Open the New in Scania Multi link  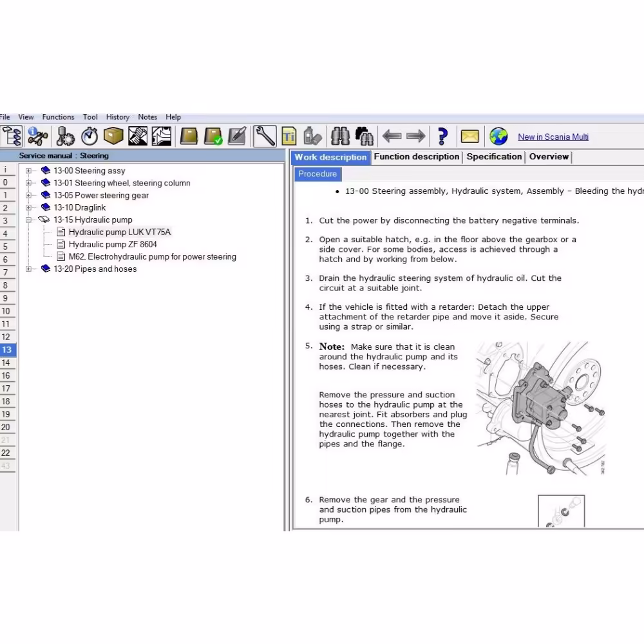pyautogui.click(x=553, y=137)
